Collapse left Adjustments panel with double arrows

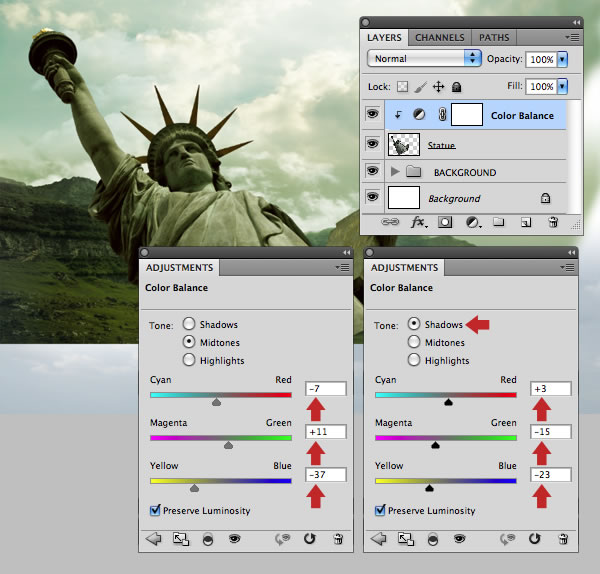(x=346, y=253)
